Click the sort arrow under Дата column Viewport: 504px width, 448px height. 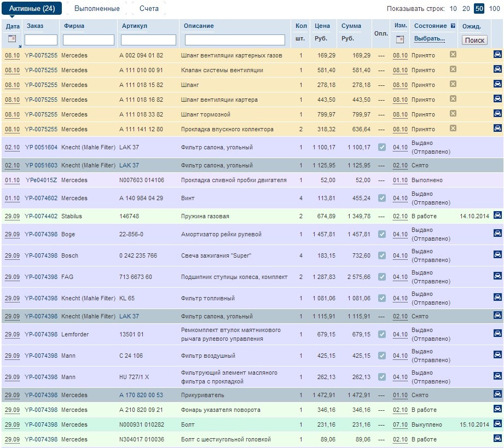pos(20,46)
